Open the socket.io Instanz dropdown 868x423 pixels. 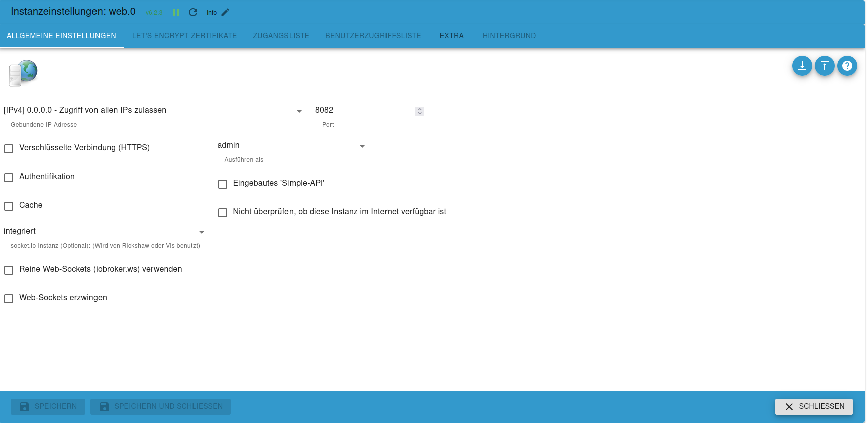coord(105,232)
